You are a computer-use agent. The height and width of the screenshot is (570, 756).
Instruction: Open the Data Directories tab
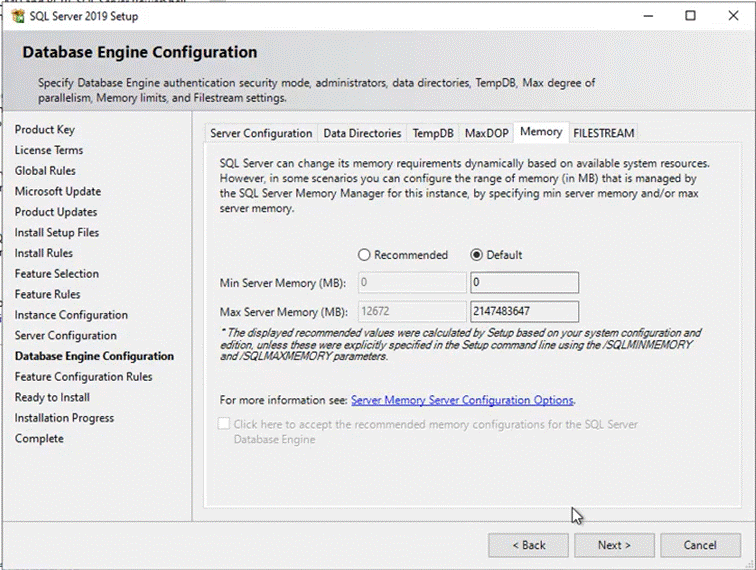tap(362, 133)
